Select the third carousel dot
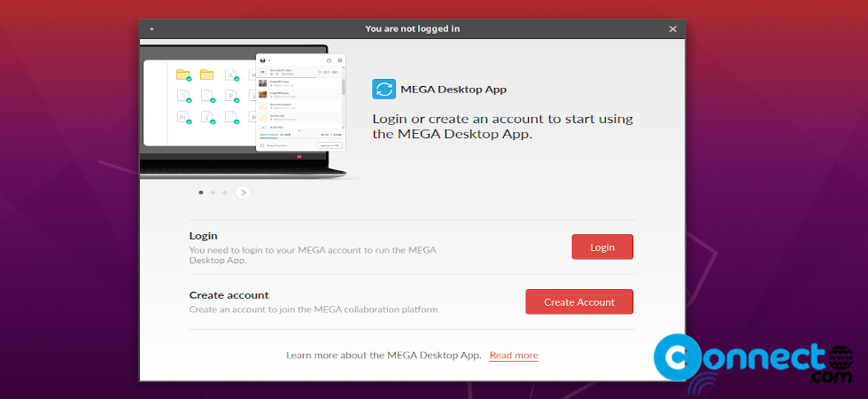The width and height of the screenshot is (868, 399). pos(224,192)
